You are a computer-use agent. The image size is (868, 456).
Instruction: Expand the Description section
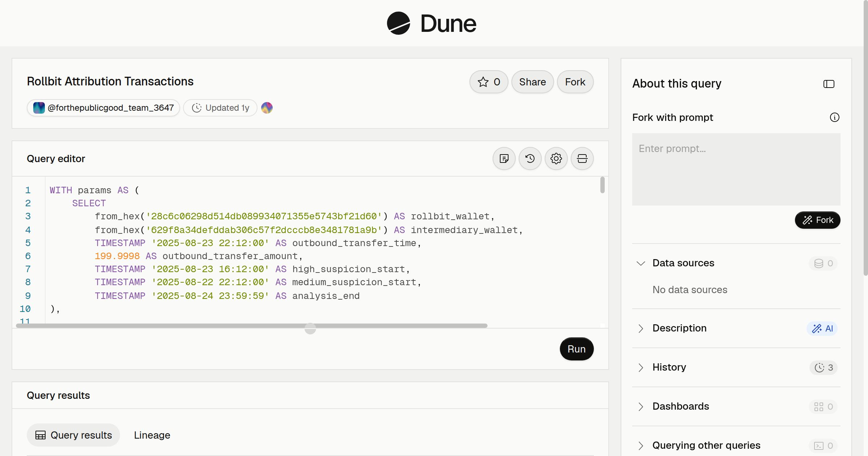point(641,328)
